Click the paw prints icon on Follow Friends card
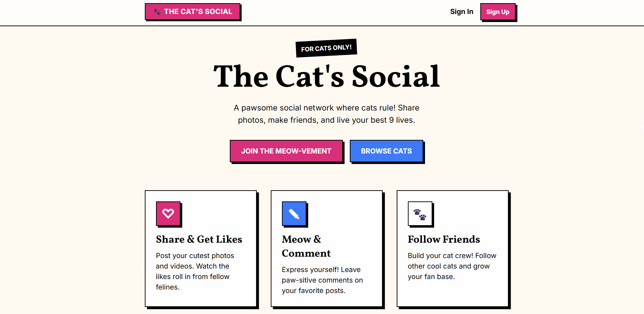This screenshot has height=314, width=644. pyautogui.click(x=420, y=213)
